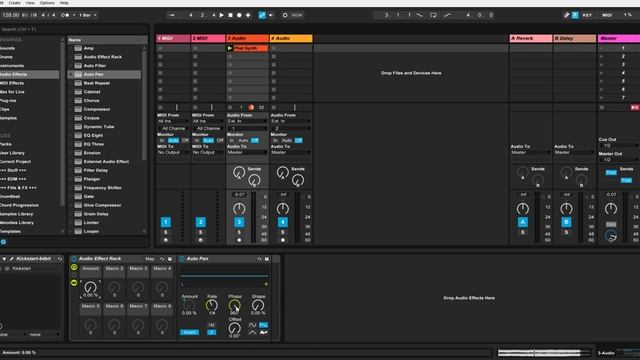Select Frequency Shifter in browser list

(102, 188)
